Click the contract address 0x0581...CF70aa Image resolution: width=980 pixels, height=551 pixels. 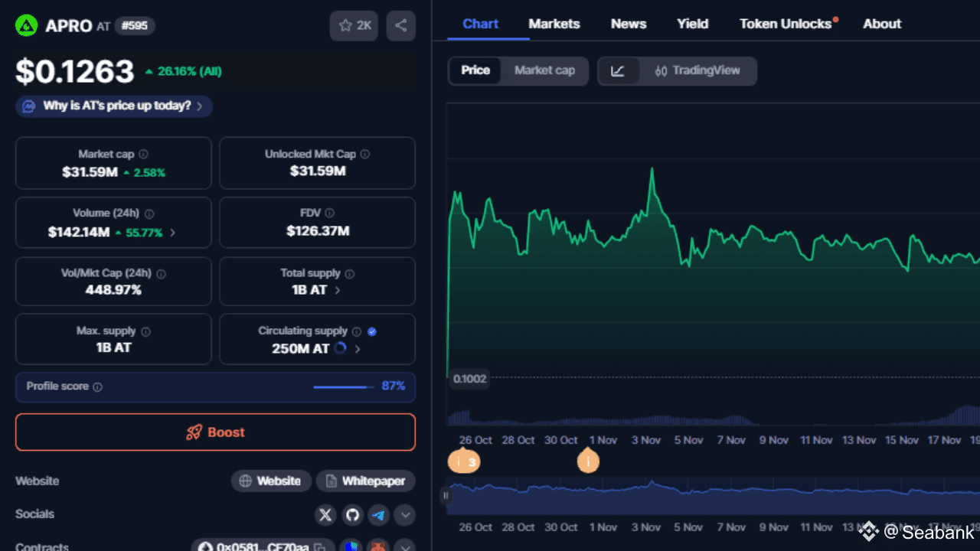tap(254, 546)
